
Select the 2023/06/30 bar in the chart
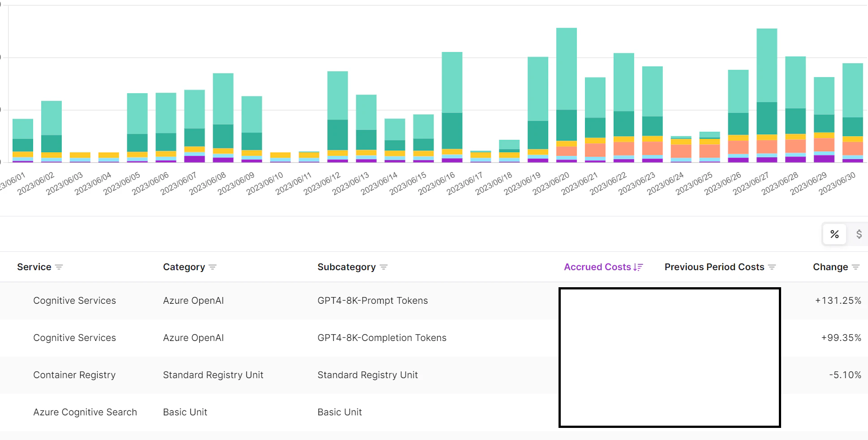[x=853, y=113]
